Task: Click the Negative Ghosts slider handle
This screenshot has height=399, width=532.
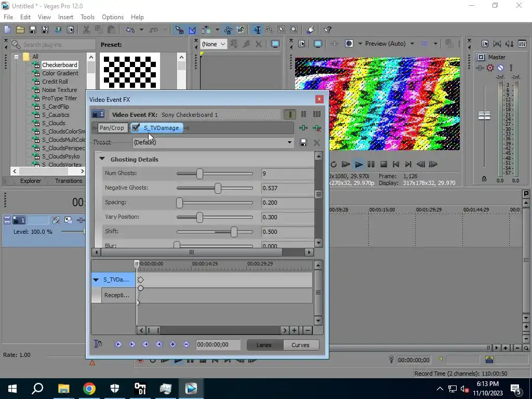Action: [x=218, y=188]
